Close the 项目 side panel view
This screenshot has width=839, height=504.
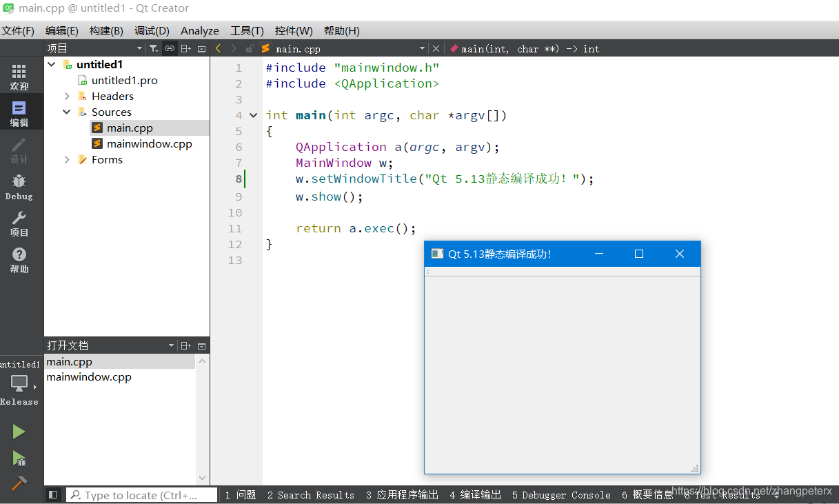point(201,48)
